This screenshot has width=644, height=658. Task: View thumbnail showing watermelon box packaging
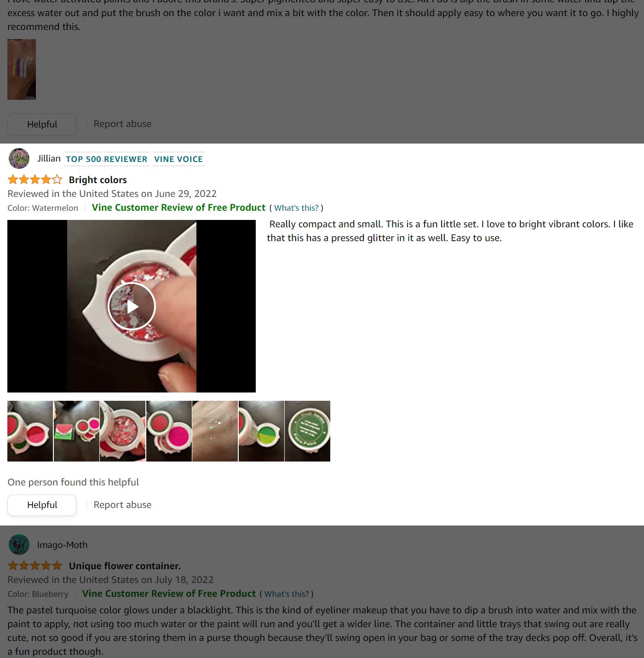pyautogui.click(x=76, y=431)
